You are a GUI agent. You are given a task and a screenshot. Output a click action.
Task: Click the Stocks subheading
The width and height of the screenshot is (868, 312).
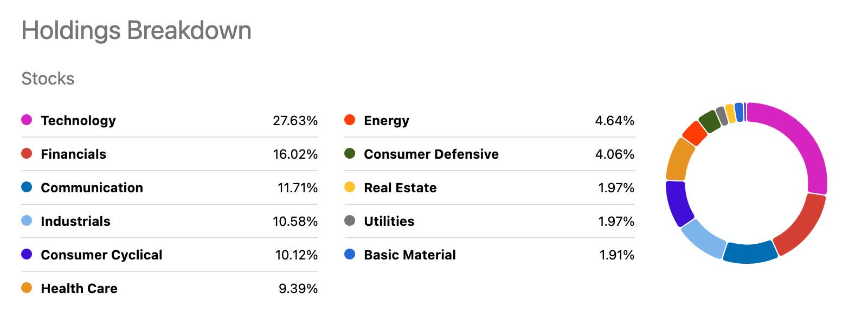pyautogui.click(x=48, y=79)
